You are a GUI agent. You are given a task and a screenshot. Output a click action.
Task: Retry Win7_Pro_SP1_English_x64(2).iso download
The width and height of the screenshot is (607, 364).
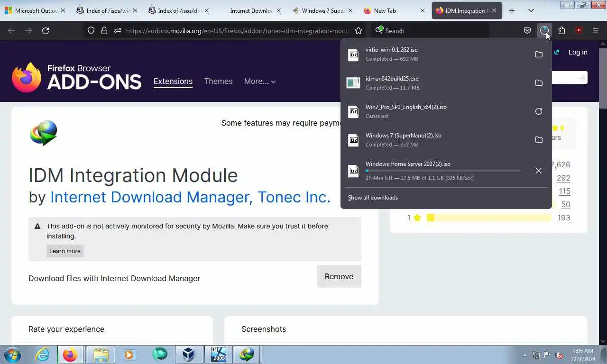click(539, 111)
